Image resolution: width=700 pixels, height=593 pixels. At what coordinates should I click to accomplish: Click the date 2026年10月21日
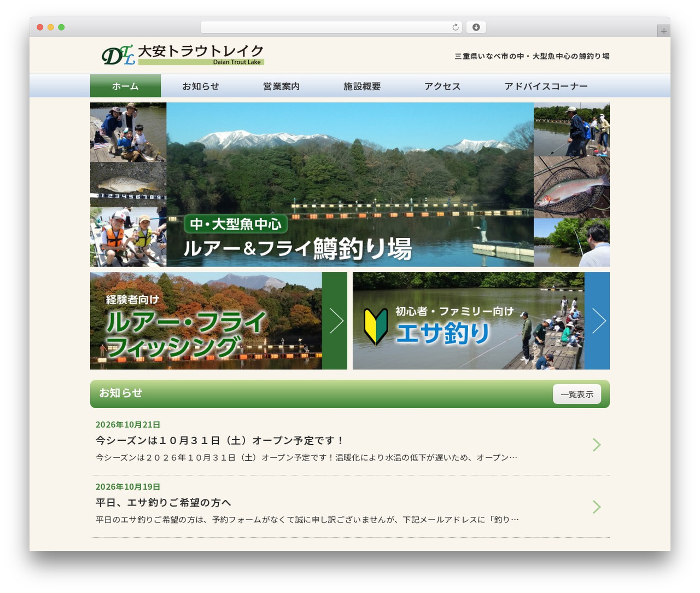tap(128, 425)
